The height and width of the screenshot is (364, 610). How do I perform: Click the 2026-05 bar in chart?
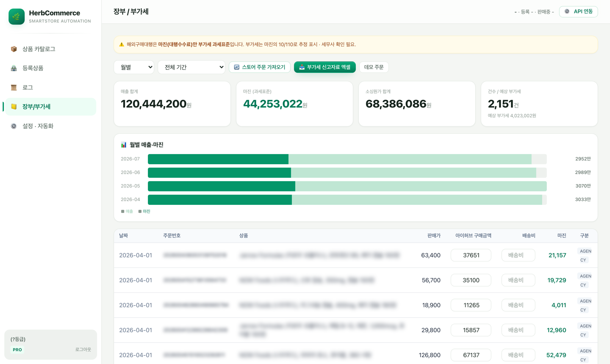point(347,186)
